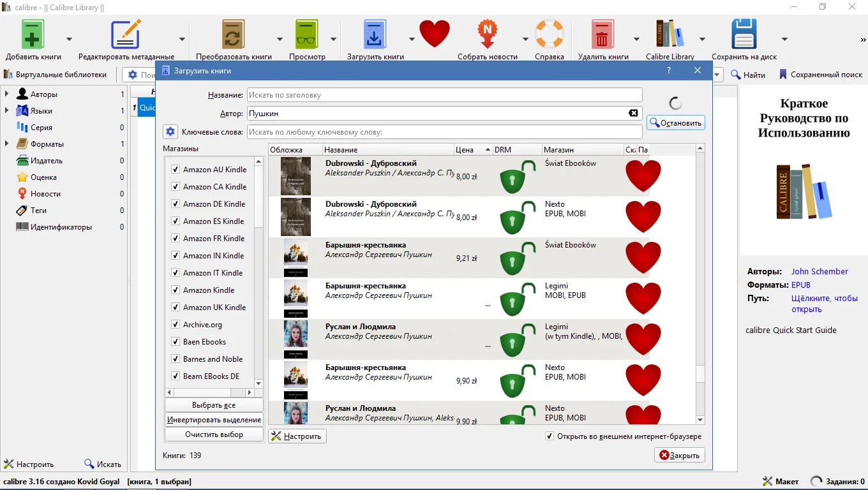Open Сохраненный поиск bookmark

tap(820, 75)
